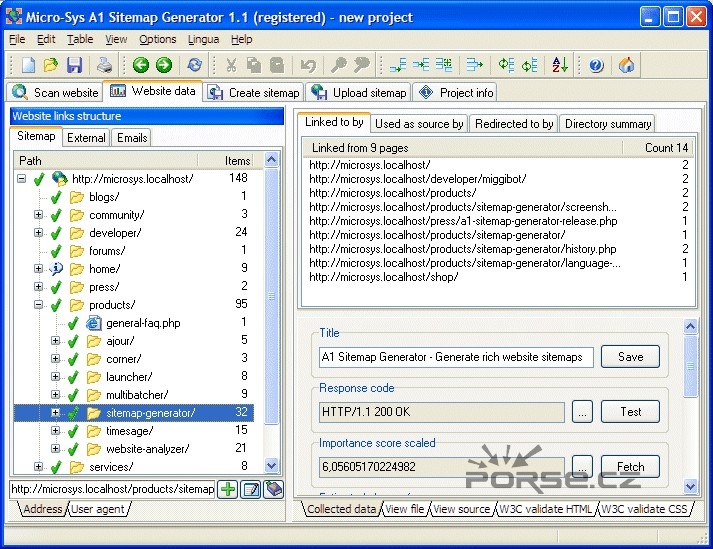Screen dimensions: 713x549
Task: Expand the press/ folder node
Action: tap(39, 287)
